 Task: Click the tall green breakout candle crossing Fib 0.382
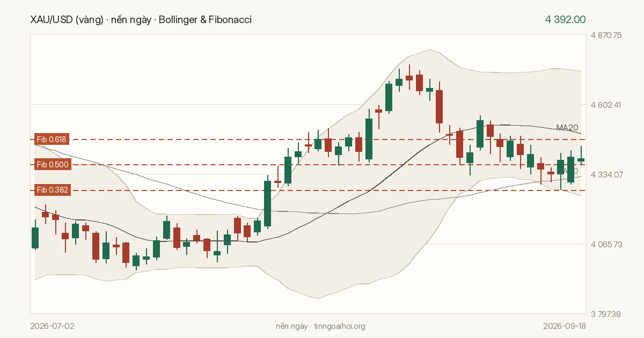tap(267, 203)
